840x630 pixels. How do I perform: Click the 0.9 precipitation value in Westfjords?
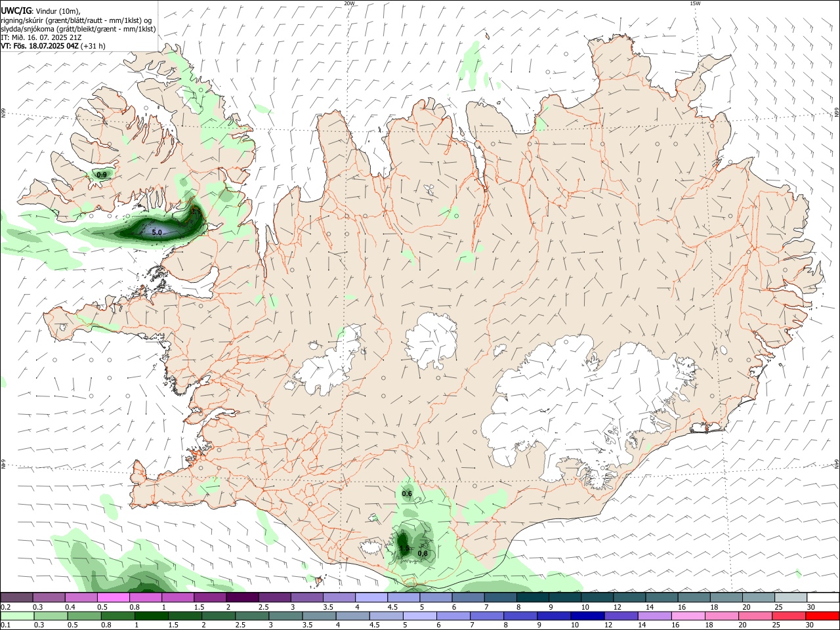click(x=101, y=175)
